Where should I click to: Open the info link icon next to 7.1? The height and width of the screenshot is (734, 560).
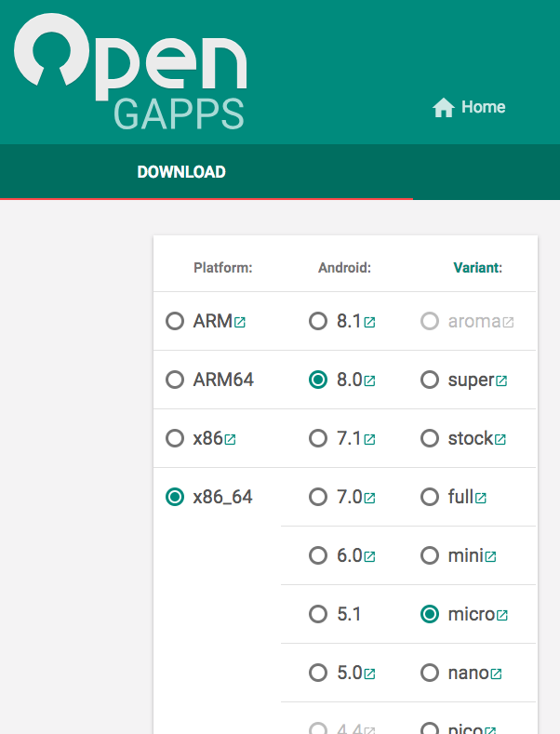click(369, 439)
